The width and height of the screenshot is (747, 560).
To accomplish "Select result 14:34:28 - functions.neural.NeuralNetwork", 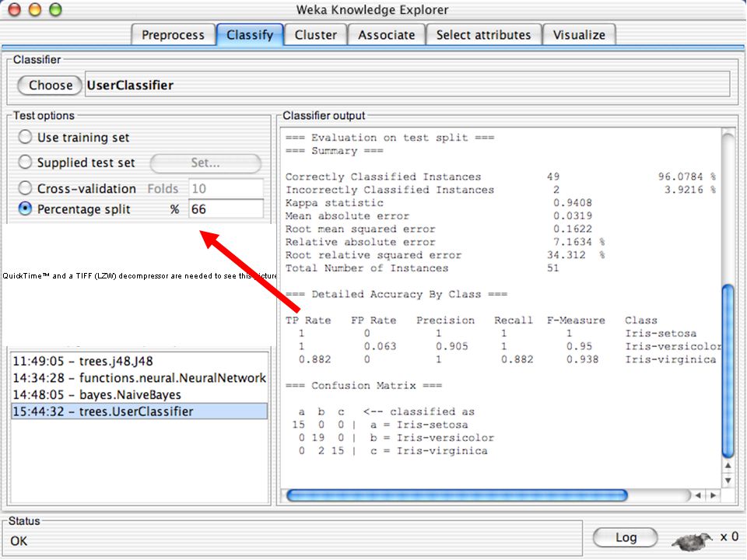I will 139,378.
